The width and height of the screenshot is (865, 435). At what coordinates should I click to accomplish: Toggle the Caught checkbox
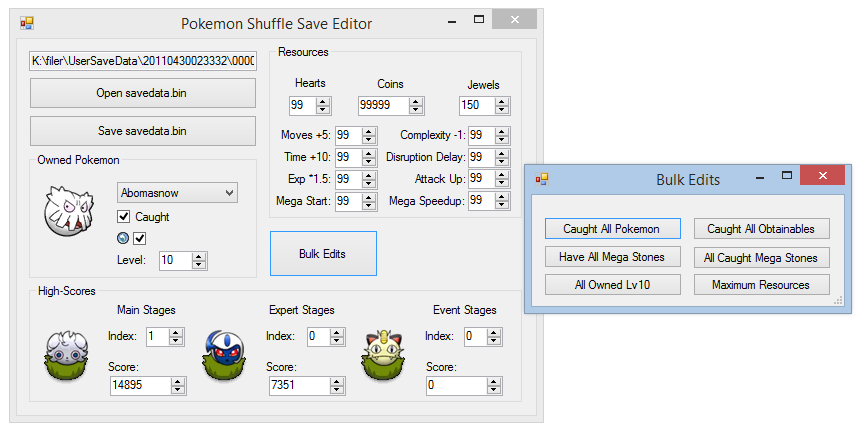(124, 216)
